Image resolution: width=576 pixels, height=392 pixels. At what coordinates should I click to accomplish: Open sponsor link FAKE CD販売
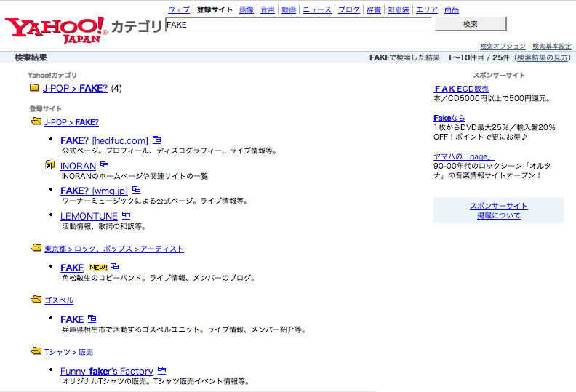point(461,89)
